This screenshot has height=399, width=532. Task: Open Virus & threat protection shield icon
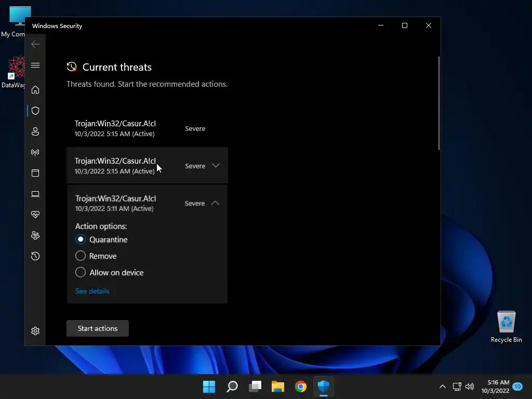pos(35,111)
